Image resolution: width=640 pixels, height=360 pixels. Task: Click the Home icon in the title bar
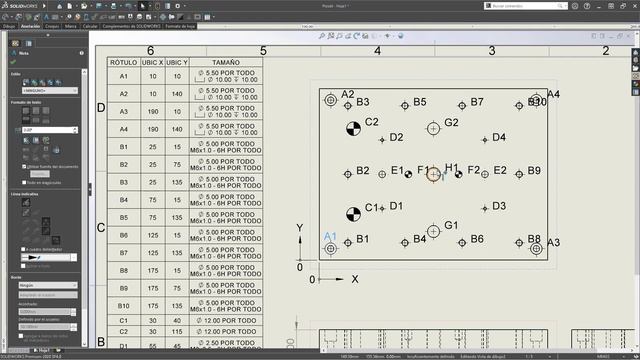click(x=60, y=6)
